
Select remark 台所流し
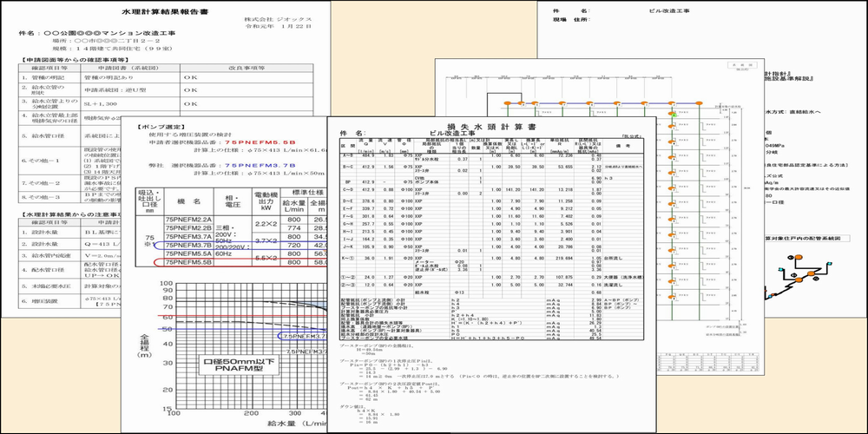[615, 259]
